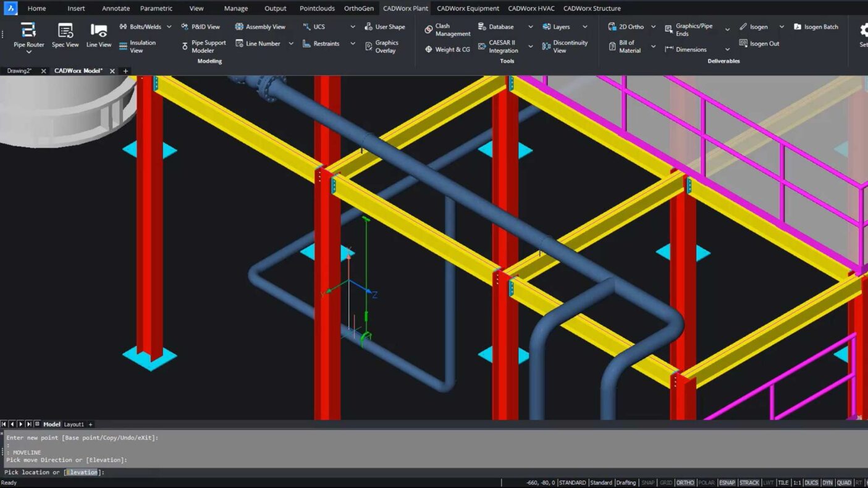Open the Spec View tool
868x488 pixels.
point(65,35)
